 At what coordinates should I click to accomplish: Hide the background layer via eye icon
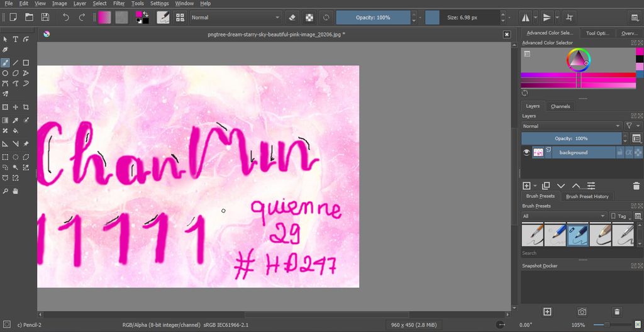coord(526,152)
